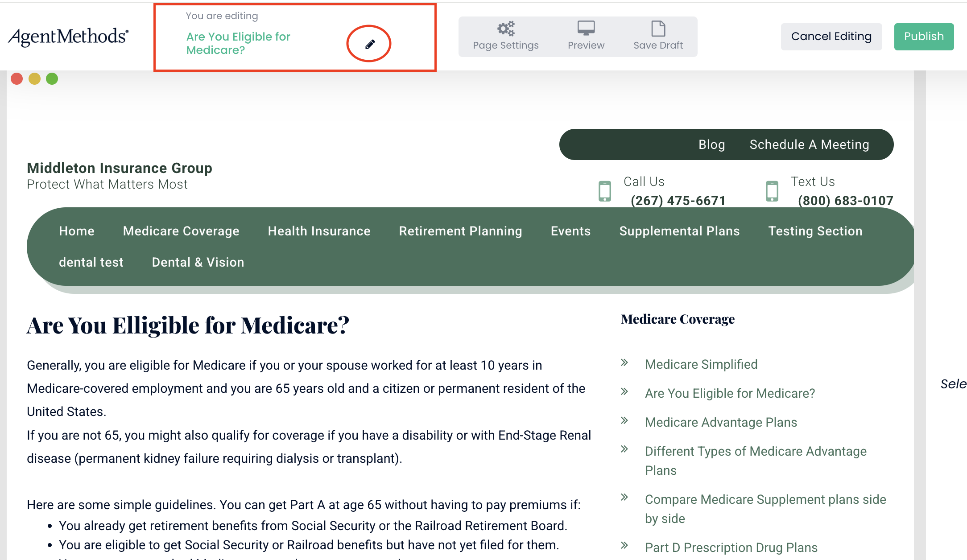Click the Save Draft document icon

point(658,29)
